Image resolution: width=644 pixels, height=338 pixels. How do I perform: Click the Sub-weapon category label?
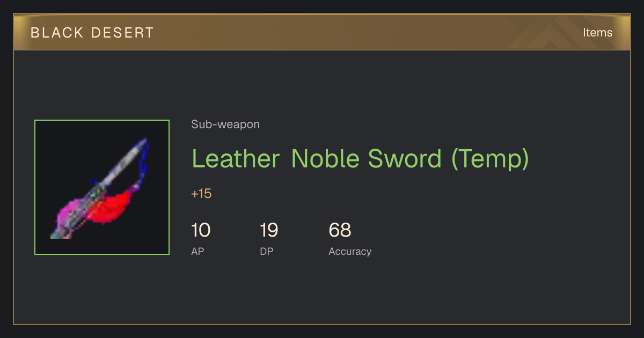(225, 124)
